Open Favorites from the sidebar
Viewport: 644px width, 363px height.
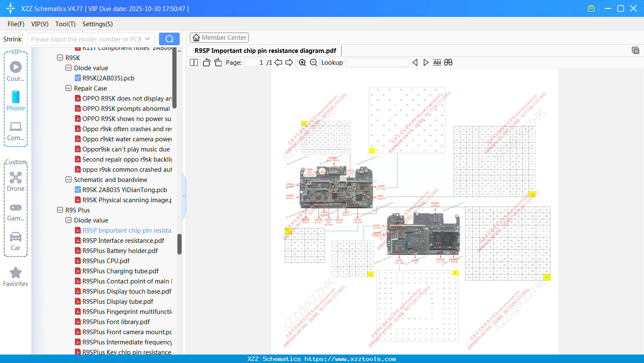(16, 277)
